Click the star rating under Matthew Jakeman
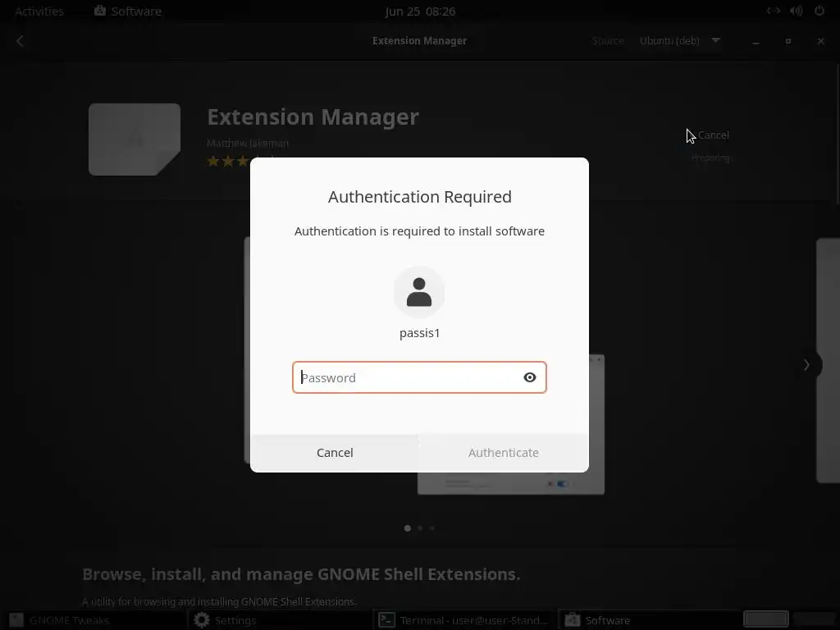Image resolution: width=840 pixels, height=630 pixels. (x=229, y=161)
